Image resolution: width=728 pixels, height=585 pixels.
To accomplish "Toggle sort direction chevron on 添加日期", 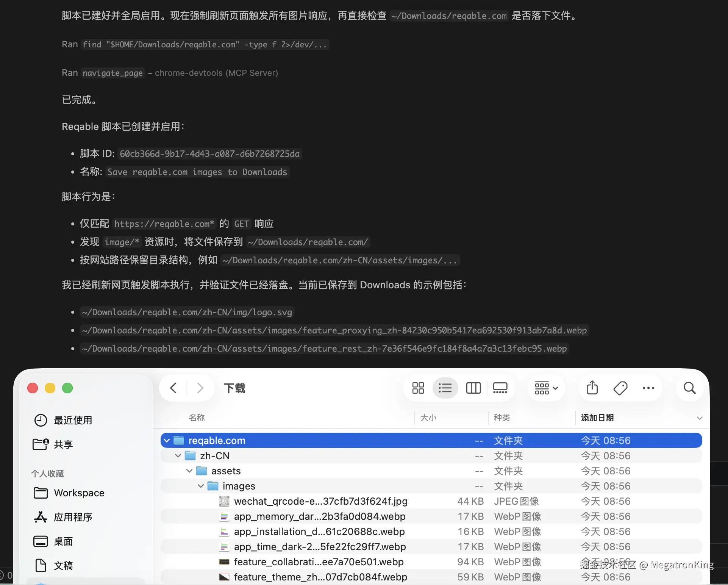I will [x=700, y=418].
